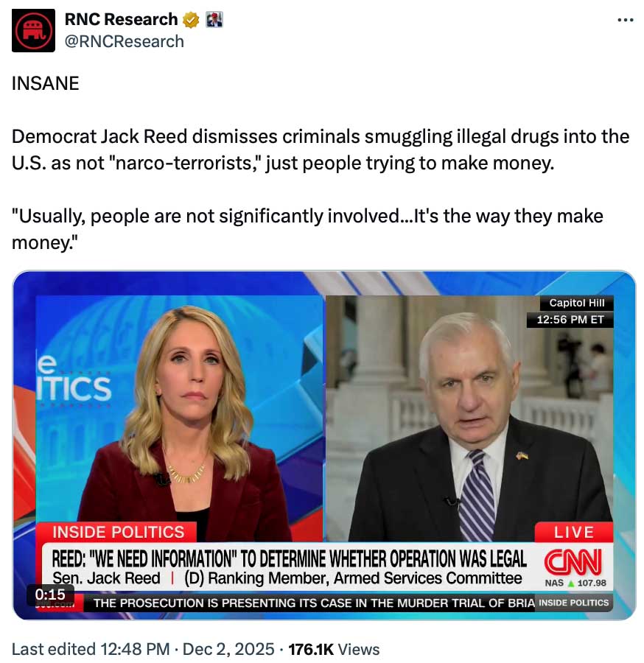Screen dimensions: 644x663
Task: Click the 0:15 video duration badge
Action: 50,594
